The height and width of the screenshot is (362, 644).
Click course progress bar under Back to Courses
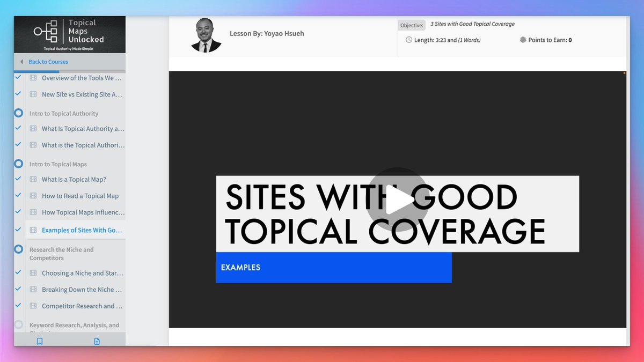[70, 71]
